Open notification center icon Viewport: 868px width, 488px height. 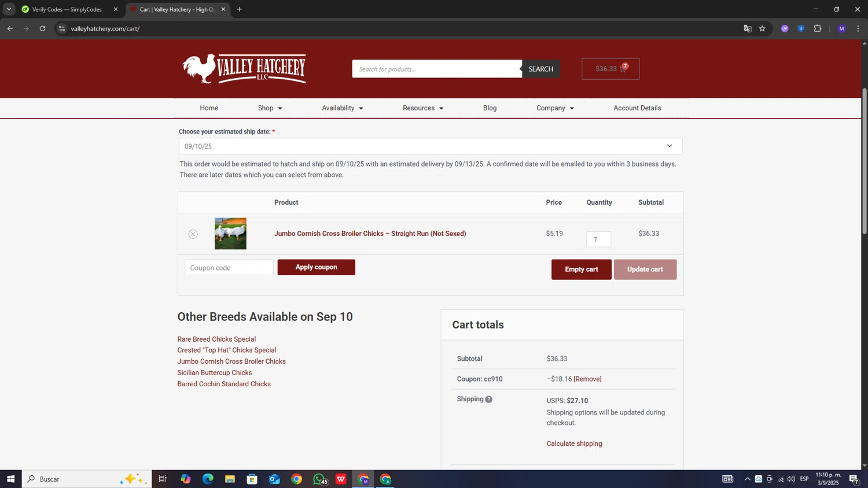[854, 479]
